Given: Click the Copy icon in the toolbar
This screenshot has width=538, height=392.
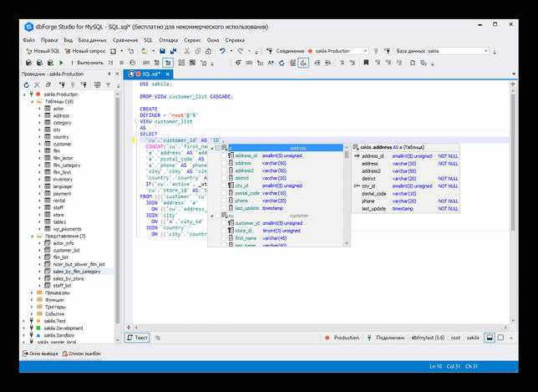Looking at the screenshot, I should [198, 51].
